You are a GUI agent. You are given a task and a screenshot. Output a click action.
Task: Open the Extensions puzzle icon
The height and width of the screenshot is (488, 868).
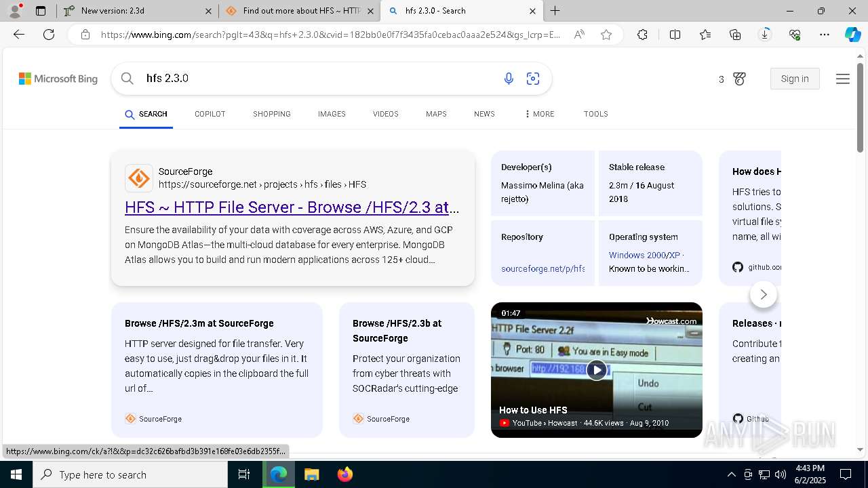click(x=642, y=35)
